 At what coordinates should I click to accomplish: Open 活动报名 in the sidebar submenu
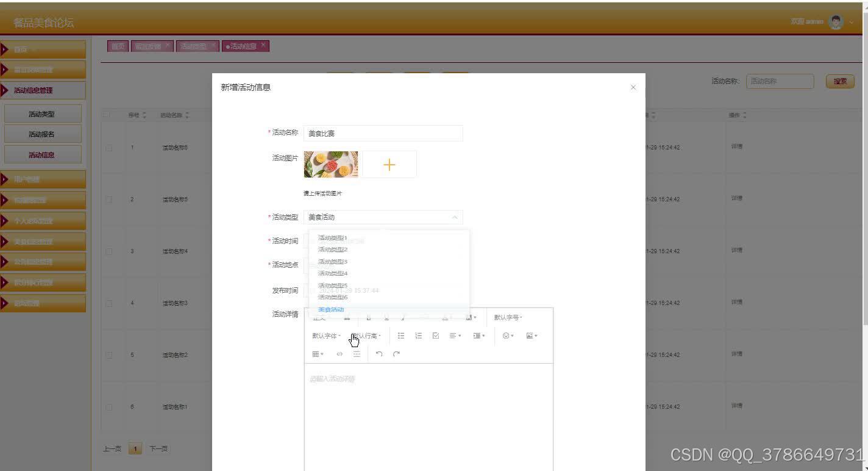click(x=43, y=134)
